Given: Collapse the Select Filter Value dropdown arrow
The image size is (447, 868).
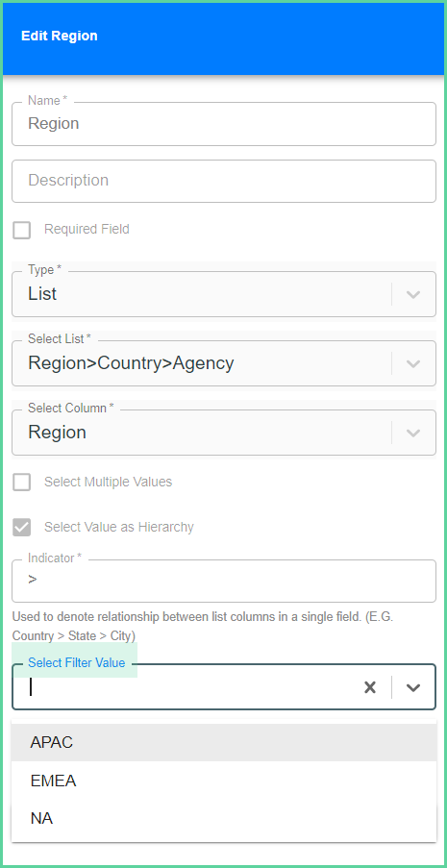Looking at the screenshot, I should click(x=413, y=687).
